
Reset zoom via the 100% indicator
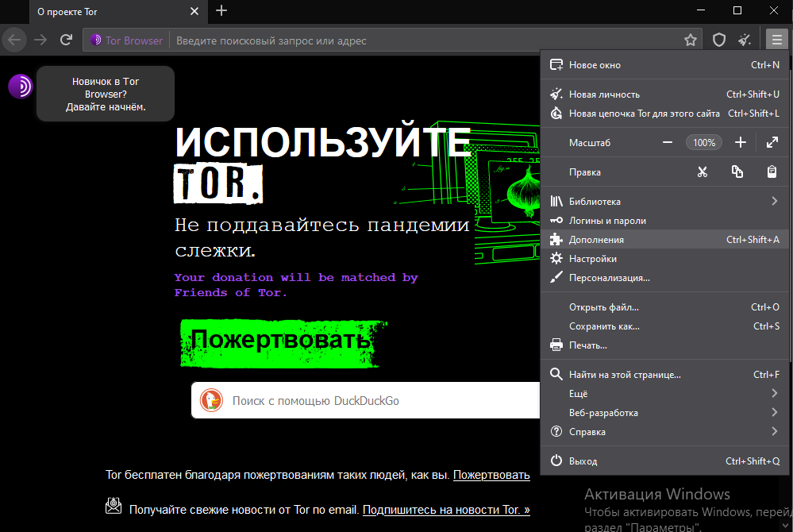pyautogui.click(x=704, y=143)
